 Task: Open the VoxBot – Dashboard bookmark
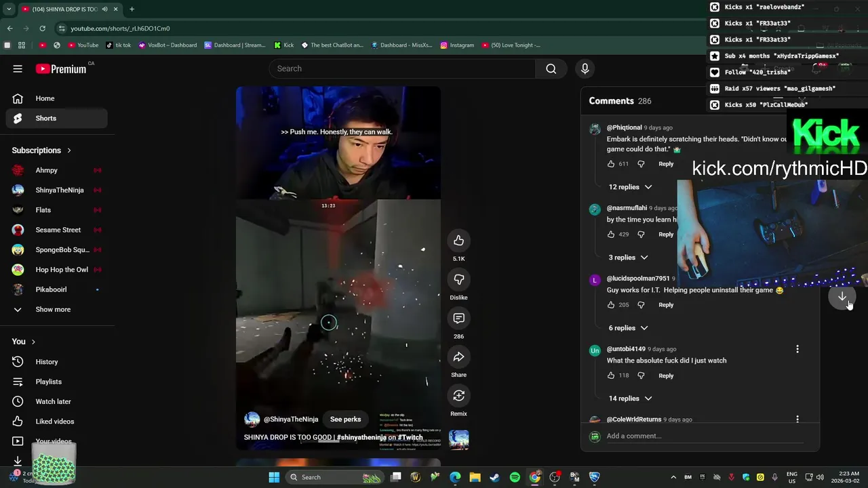pos(167,45)
